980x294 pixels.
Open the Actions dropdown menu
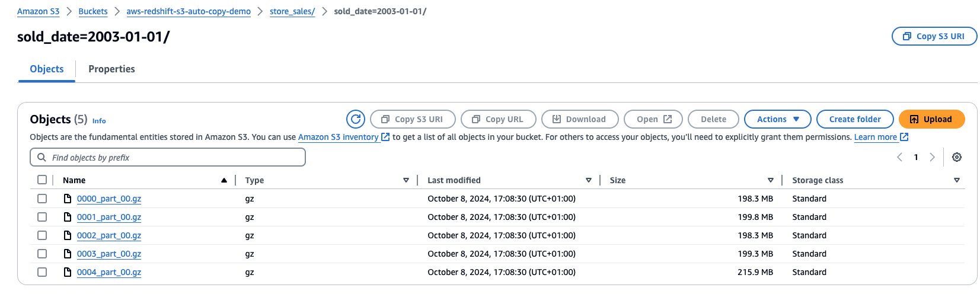pyautogui.click(x=777, y=119)
